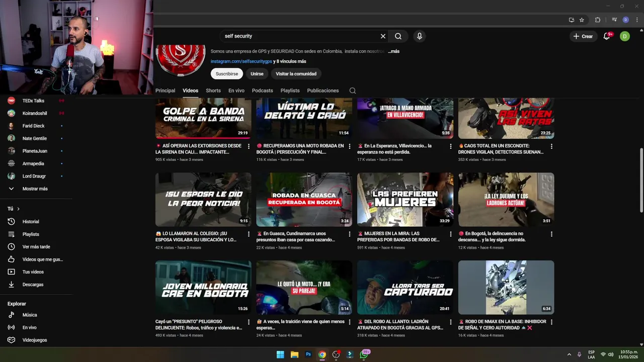The width and height of the screenshot is (644, 362).
Task: Open Nate Gentile channel in sidebar
Action: click(x=35, y=138)
